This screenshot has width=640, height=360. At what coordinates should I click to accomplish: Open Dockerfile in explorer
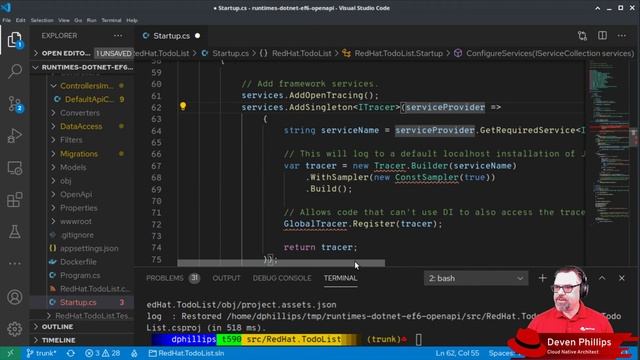click(x=78, y=262)
